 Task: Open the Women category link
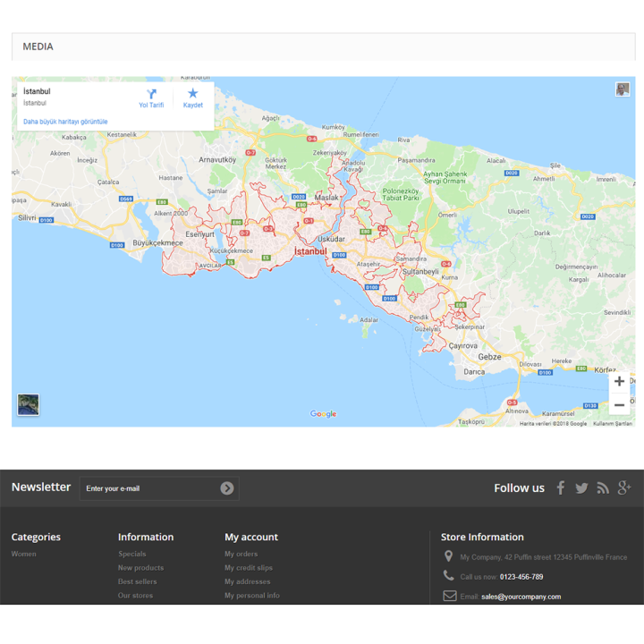(x=24, y=554)
